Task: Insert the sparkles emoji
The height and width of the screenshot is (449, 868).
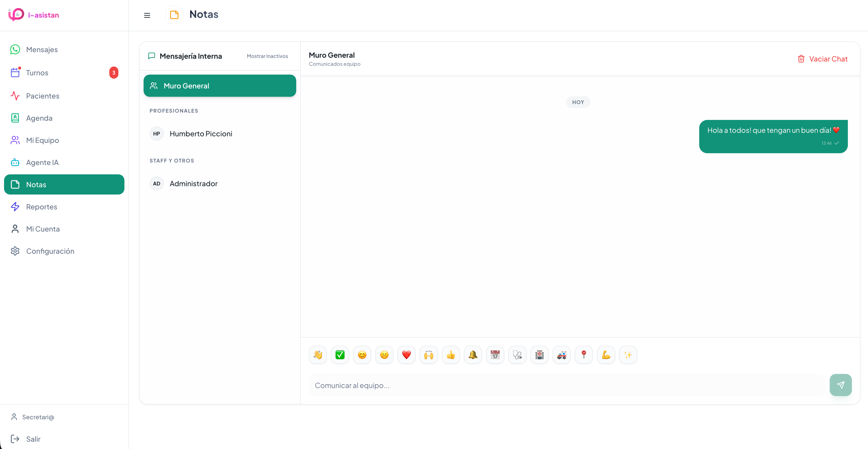Action: pos(628,355)
